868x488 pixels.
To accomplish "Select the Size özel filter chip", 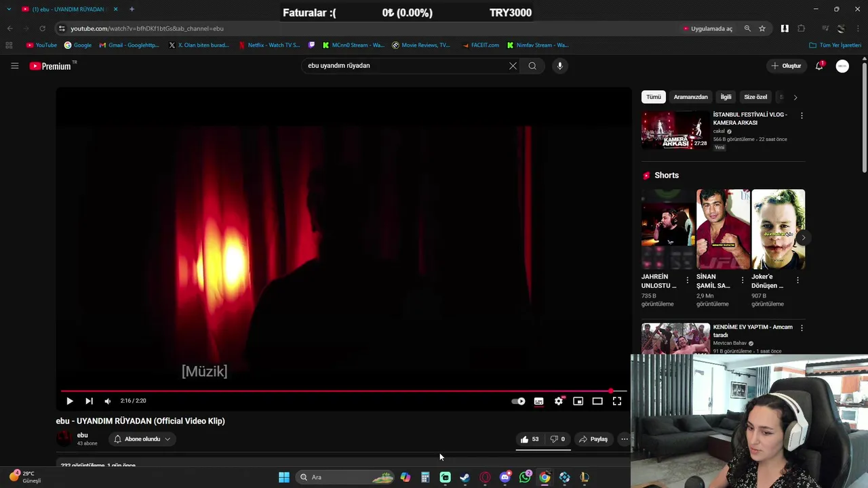I will pos(755,97).
